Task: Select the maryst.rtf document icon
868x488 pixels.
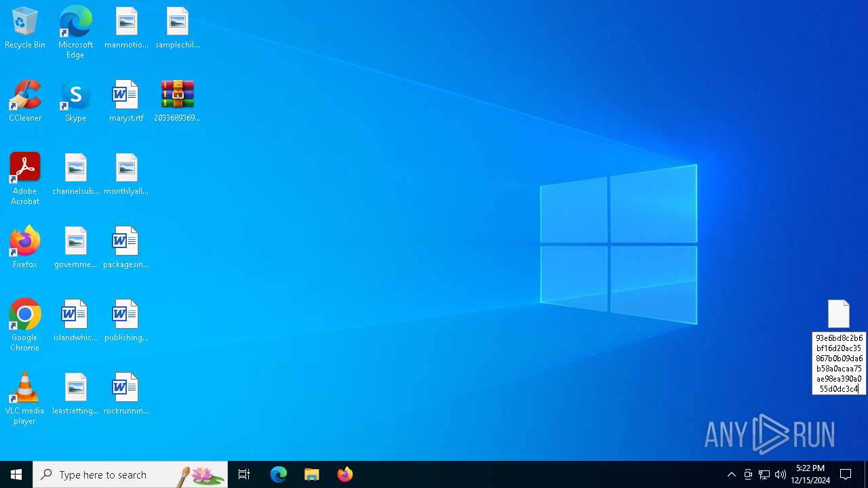Action: 126,102
